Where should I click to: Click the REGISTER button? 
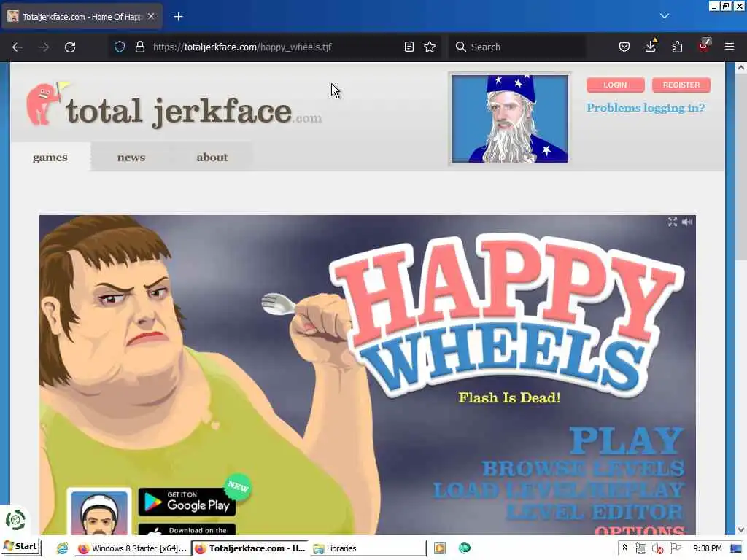pos(681,85)
